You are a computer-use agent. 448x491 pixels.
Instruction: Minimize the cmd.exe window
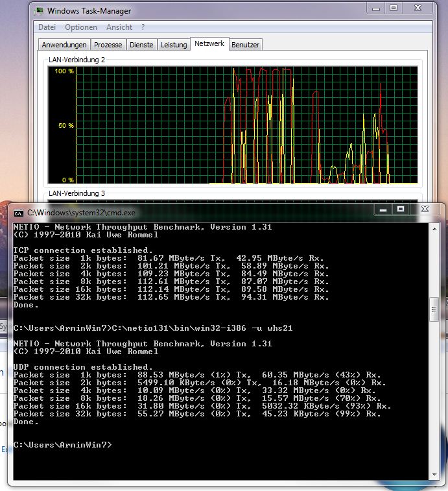383,210
